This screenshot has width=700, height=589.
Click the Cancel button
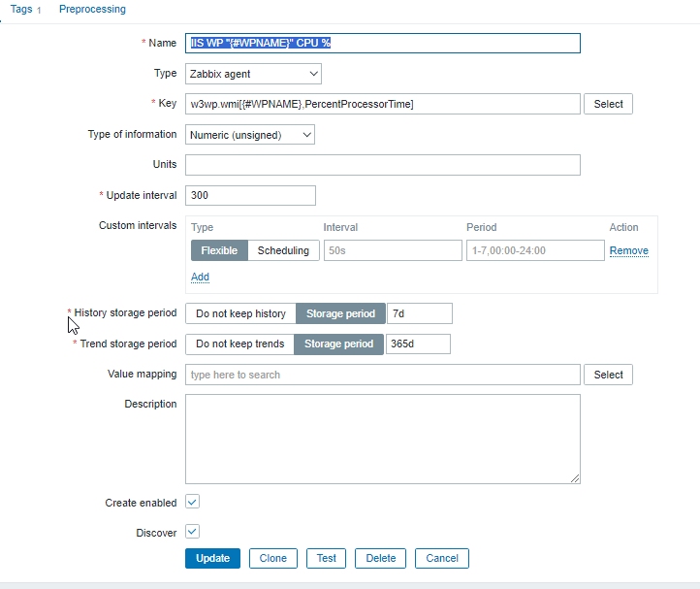coord(442,558)
